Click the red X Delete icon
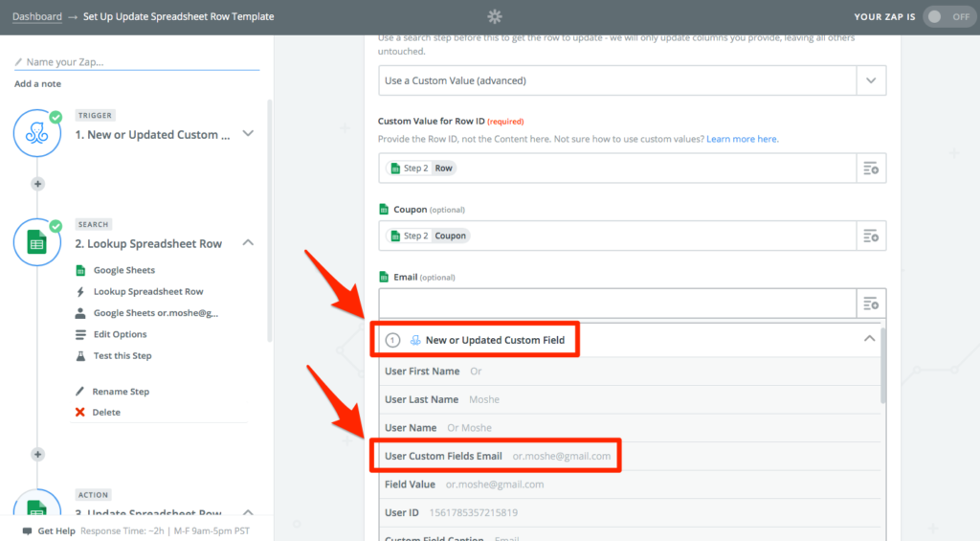The image size is (980, 541). pyautogui.click(x=80, y=412)
